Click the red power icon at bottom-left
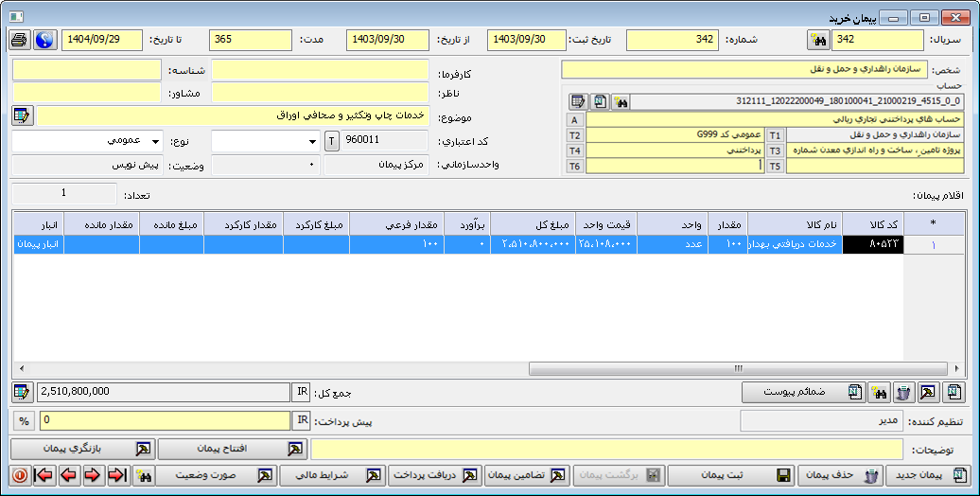 point(19,475)
